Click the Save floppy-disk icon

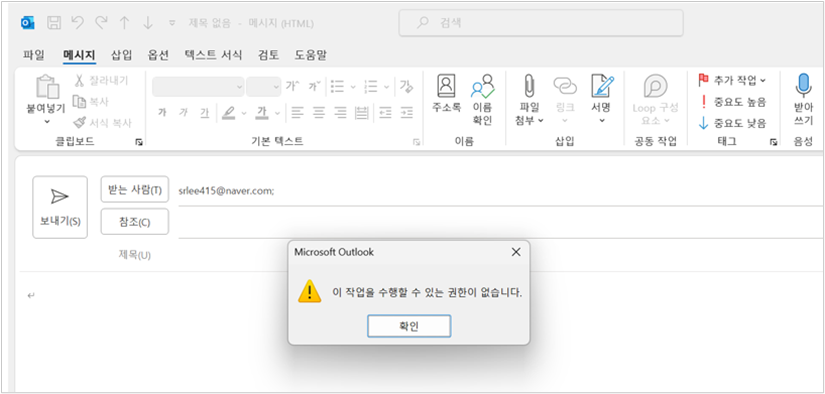54,23
